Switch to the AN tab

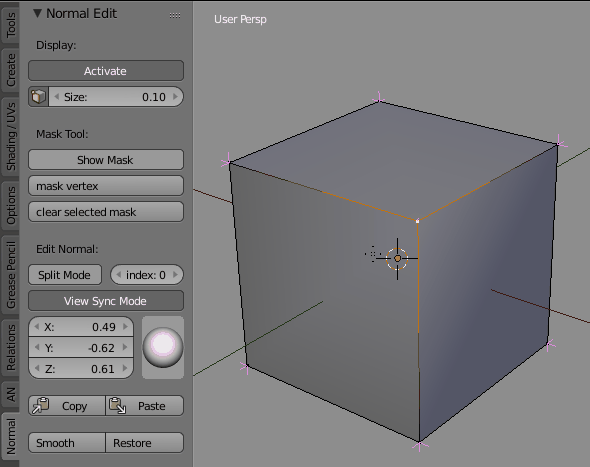pos(11,394)
